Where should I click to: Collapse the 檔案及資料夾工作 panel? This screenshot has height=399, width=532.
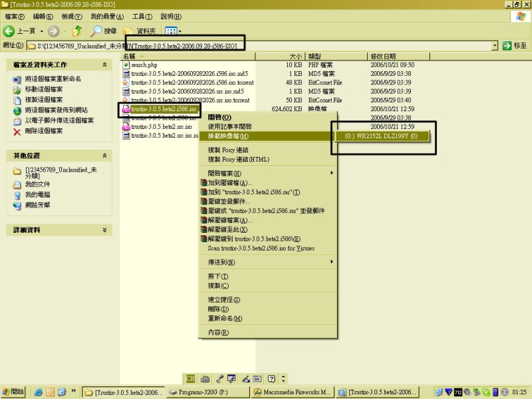pos(104,65)
